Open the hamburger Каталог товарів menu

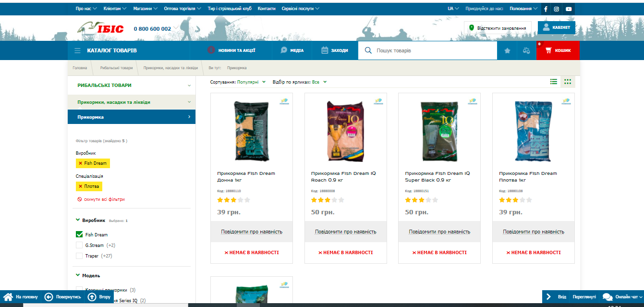77,50
